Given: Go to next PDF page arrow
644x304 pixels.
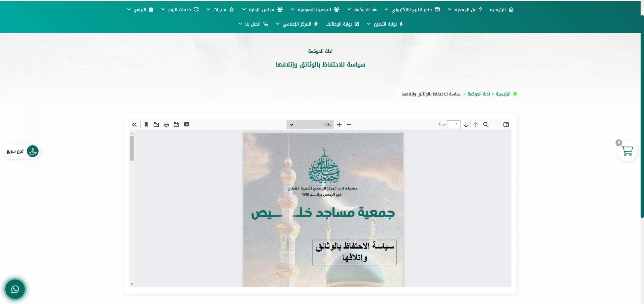Looking at the screenshot, I should (466, 125).
